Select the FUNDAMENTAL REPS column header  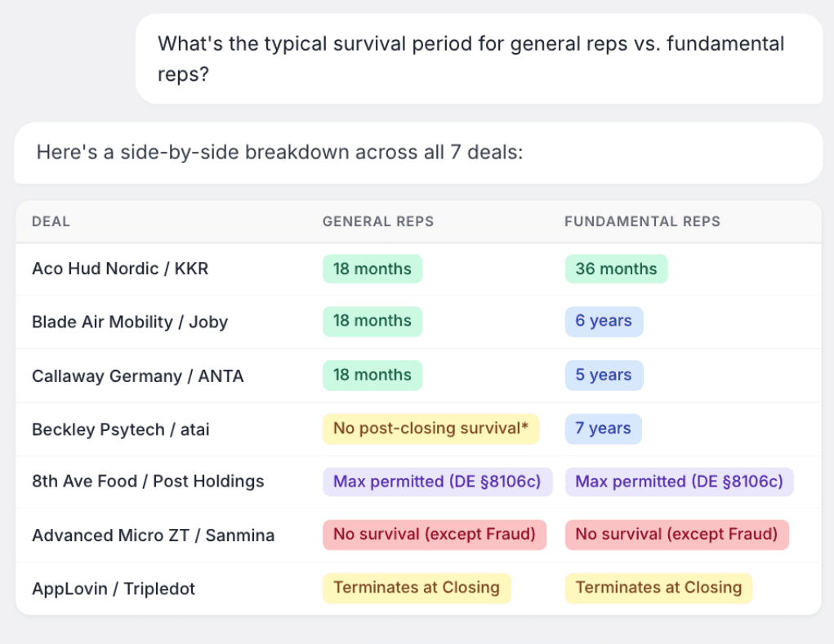pyautogui.click(x=642, y=221)
